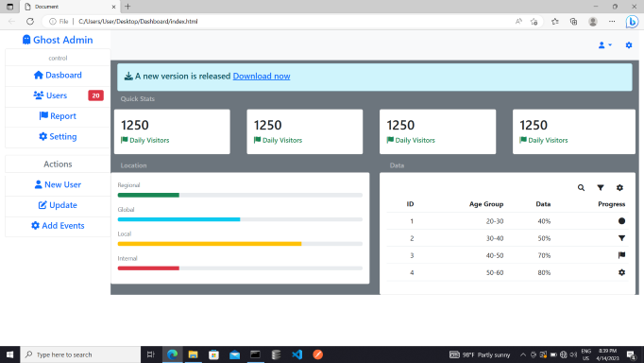This screenshot has height=363, width=644.
Task: Click the search icon in the Data card
Action: tap(581, 187)
